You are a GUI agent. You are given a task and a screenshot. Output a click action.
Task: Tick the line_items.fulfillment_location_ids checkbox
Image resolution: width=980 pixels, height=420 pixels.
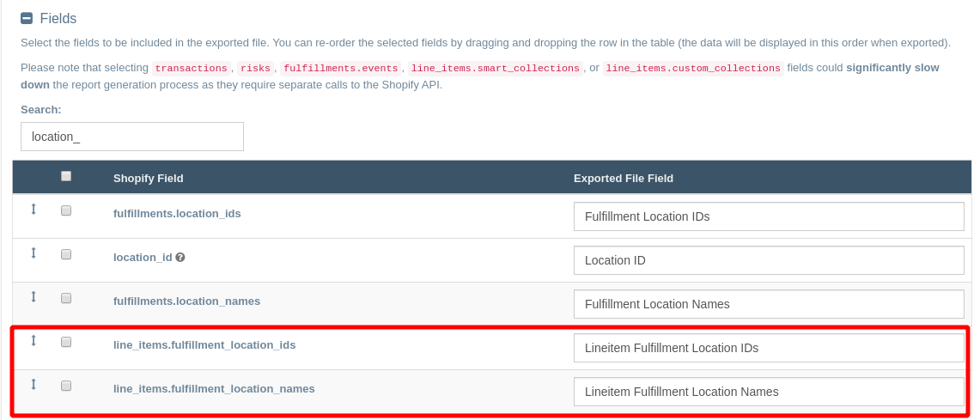66,342
